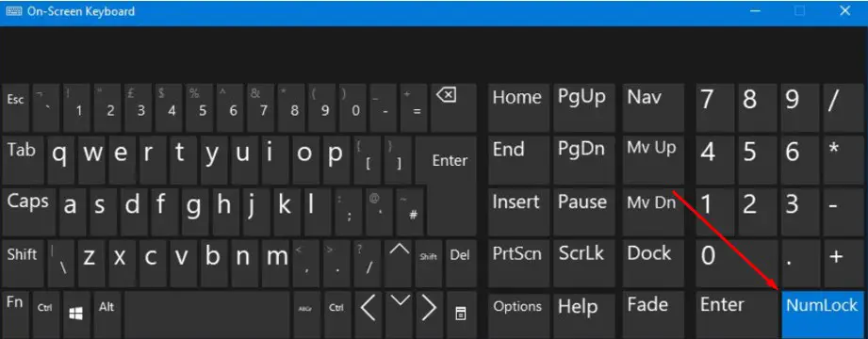Click the Windows logo key
Screen dimensions: 868x339
[x=76, y=314]
